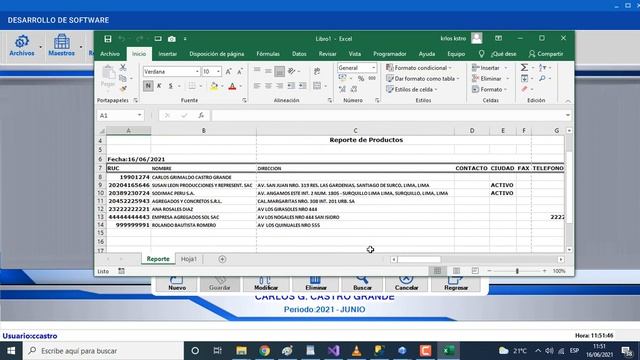
Task: Click the formula bar input field
Action: [x=388, y=116]
